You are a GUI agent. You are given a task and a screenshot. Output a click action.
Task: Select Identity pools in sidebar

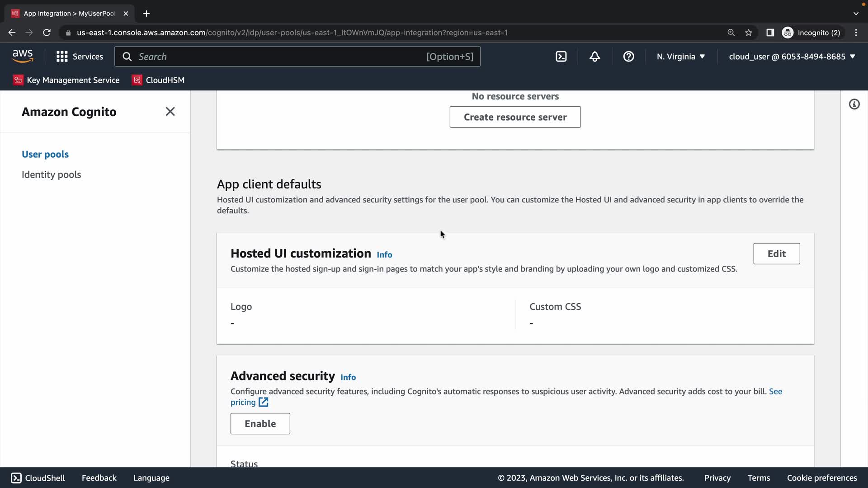[51, 174]
